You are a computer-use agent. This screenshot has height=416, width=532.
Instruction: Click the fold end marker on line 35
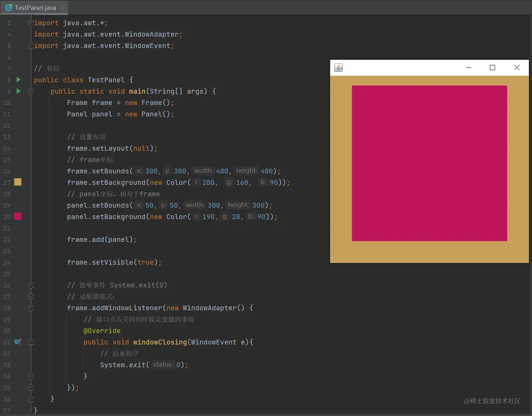(31, 387)
